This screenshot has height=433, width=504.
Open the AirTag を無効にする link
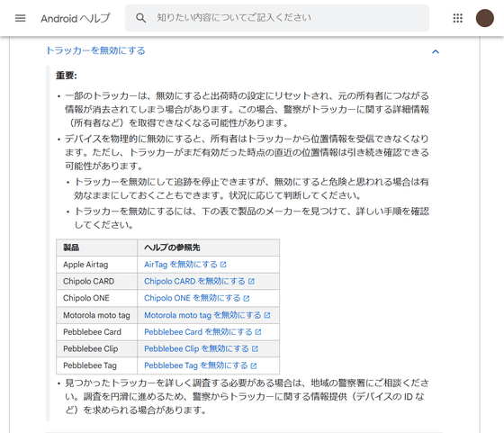point(181,265)
